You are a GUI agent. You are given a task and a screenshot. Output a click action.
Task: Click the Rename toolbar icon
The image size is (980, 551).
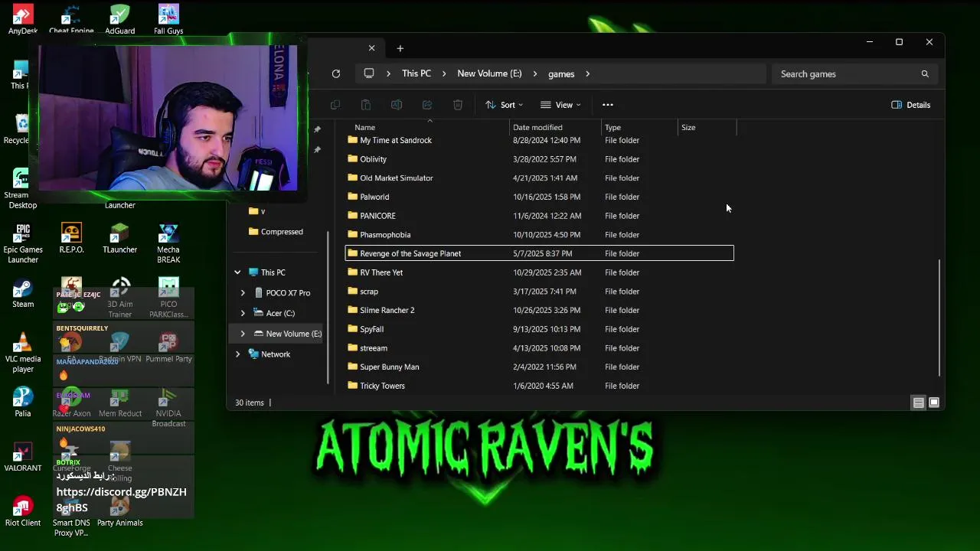[x=397, y=105]
